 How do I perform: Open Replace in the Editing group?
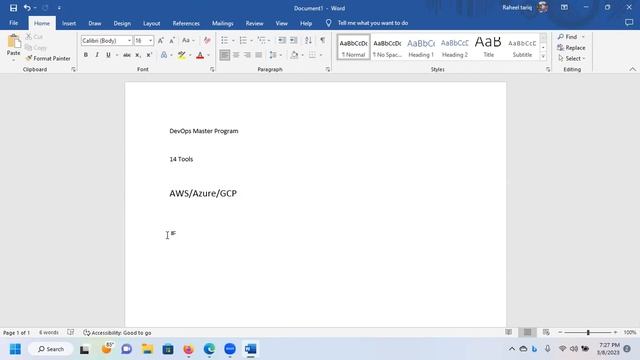pos(571,48)
